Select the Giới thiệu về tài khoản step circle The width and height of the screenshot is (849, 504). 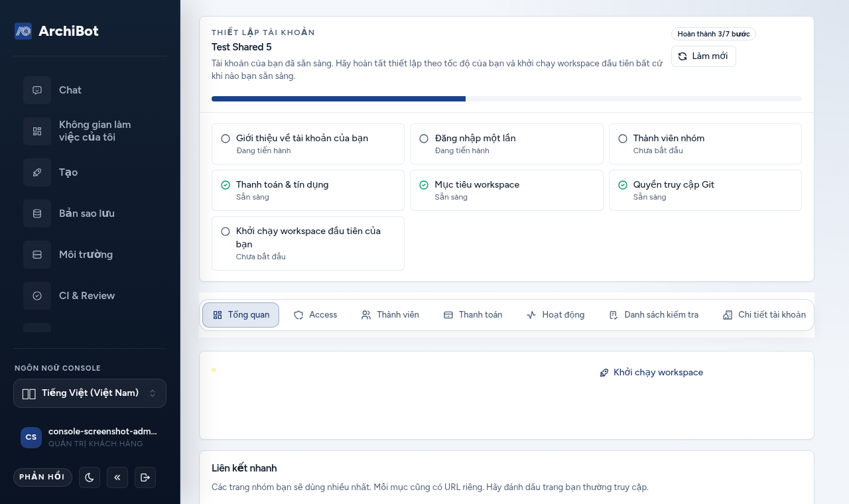tap(226, 139)
